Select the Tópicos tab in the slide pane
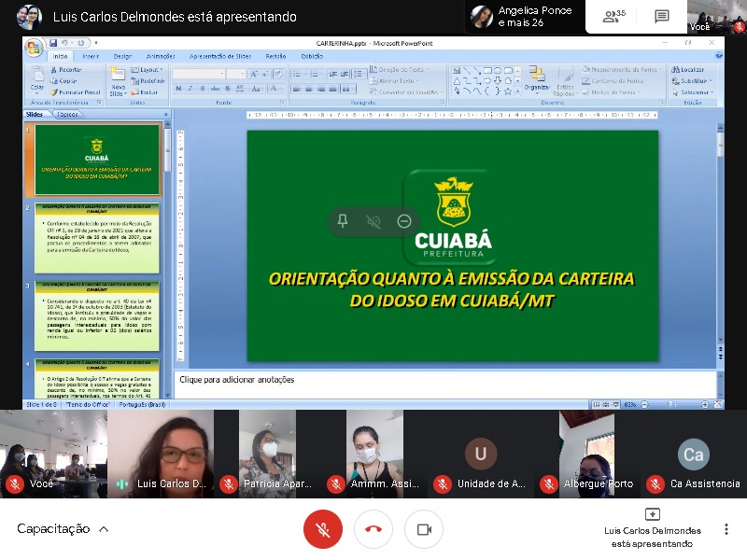This screenshot has width=747, height=560. coord(67,114)
